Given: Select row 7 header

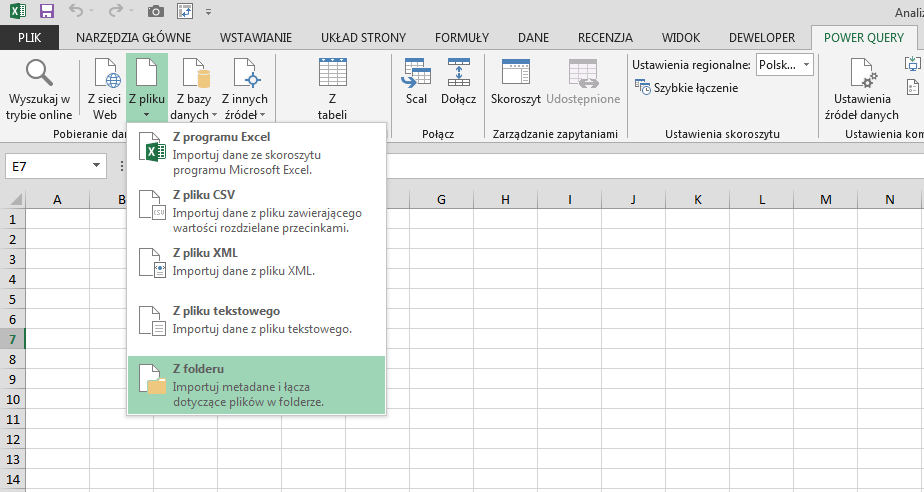Looking at the screenshot, I should (12, 339).
